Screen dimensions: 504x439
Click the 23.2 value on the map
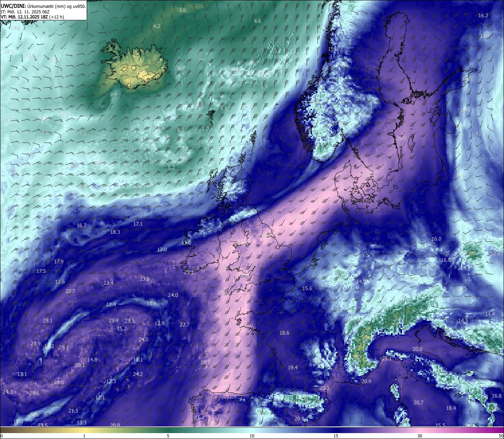324,388
